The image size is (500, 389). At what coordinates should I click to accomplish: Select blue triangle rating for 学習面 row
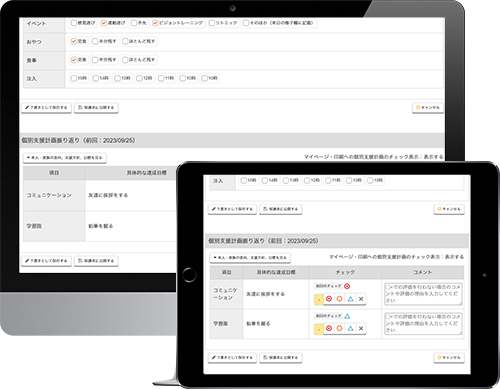click(x=350, y=329)
